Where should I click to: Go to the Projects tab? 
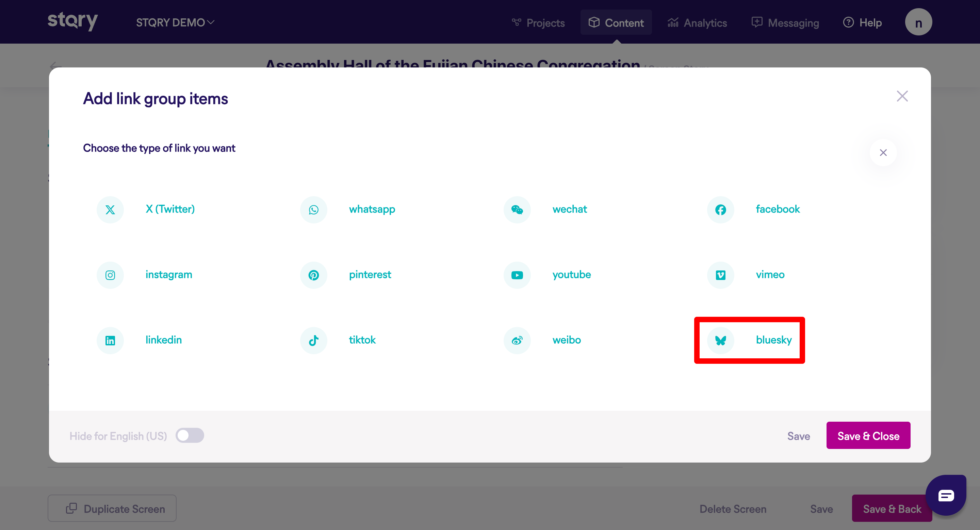click(x=538, y=23)
